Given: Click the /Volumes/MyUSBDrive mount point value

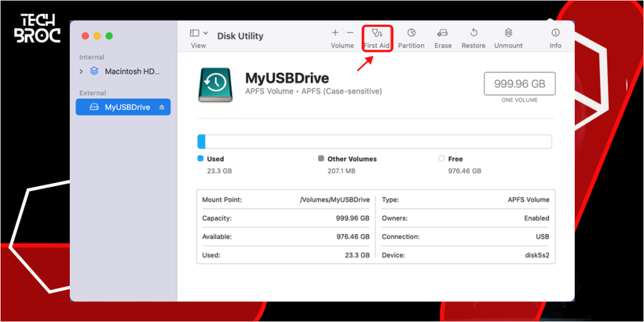Looking at the screenshot, I should coord(335,199).
